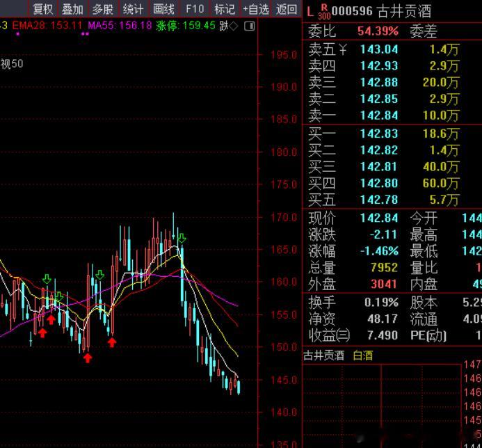Screen dimensions: 482x448
Task: Select the 买二 price 142.82
Action: click(x=379, y=150)
